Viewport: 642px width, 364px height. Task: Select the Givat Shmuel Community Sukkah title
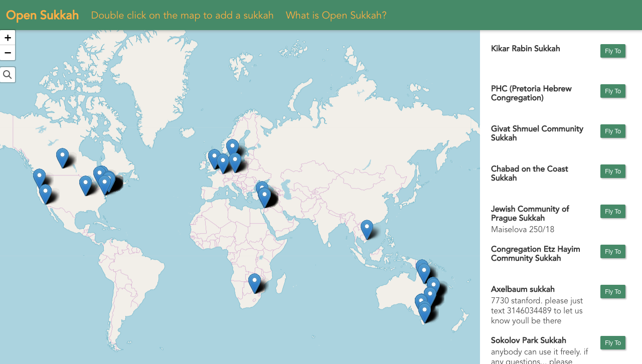coord(537,133)
